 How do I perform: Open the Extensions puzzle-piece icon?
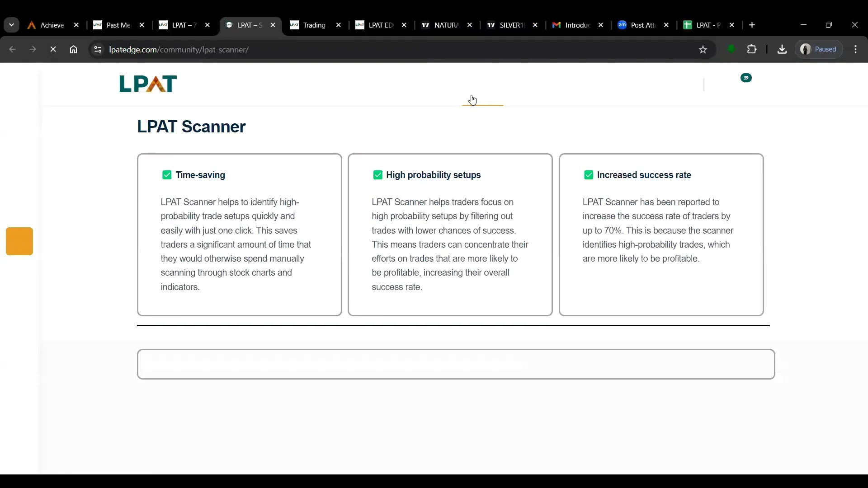pyautogui.click(x=752, y=49)
